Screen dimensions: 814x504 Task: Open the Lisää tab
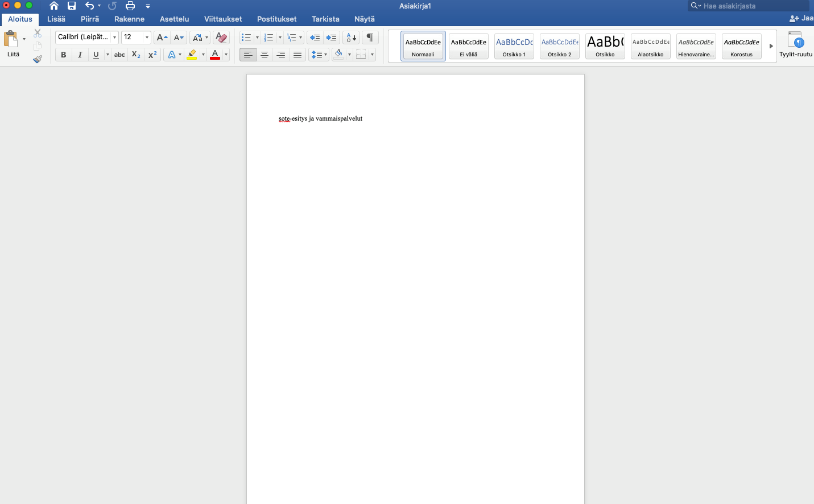pos(56,19)
